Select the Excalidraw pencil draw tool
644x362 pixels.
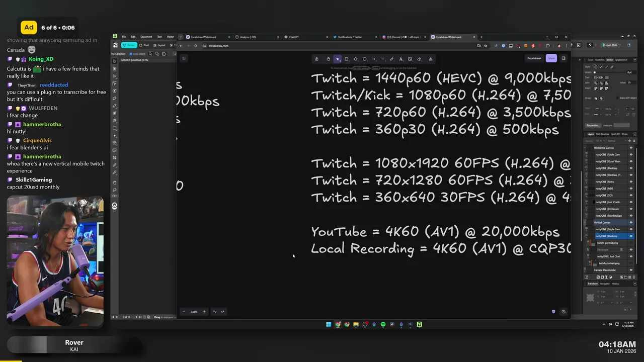click(392, 59)
